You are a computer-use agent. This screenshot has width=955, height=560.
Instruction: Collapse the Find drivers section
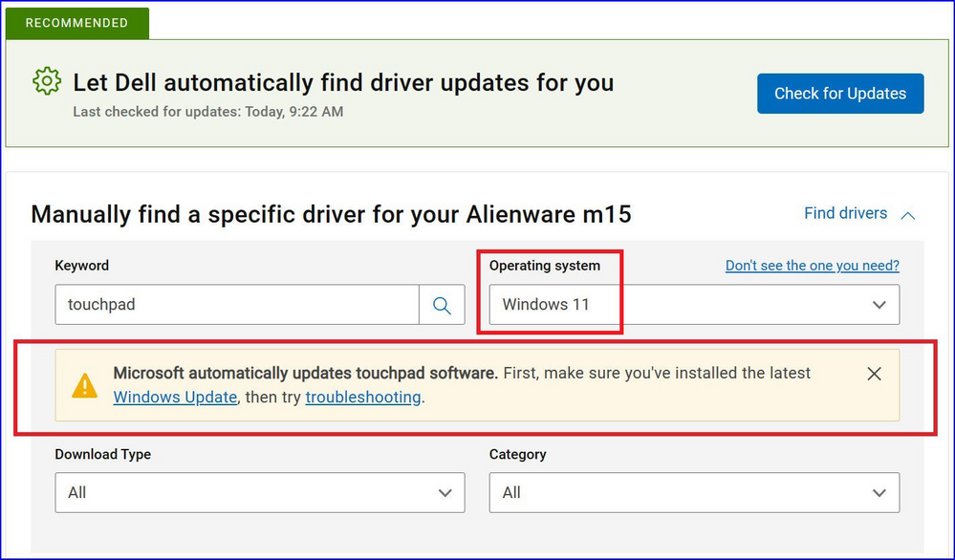pos(858,214)
